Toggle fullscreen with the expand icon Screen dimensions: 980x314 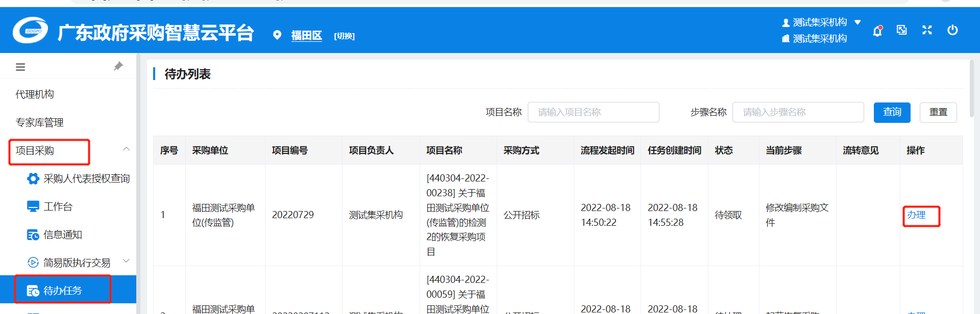tap(927, 30)
